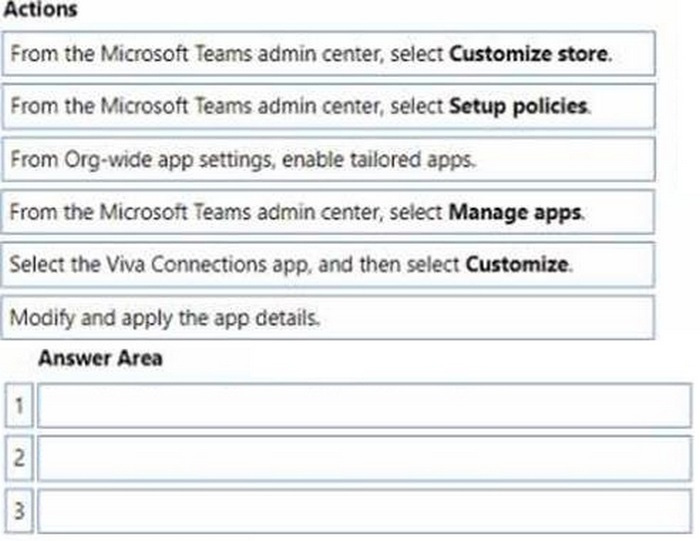700x541 pixels.
Task: Select Modify and apply the app details
Action: click(328, 317)
